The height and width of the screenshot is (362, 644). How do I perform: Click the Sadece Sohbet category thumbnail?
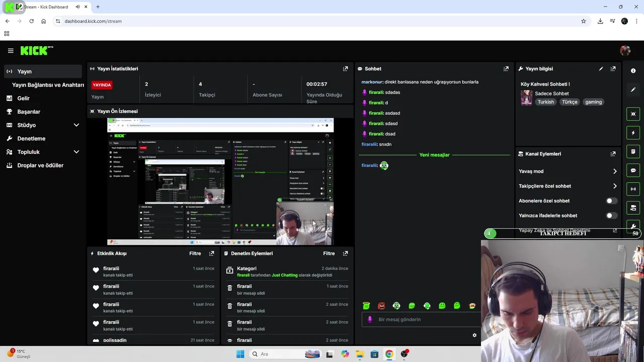click(526, 98)
